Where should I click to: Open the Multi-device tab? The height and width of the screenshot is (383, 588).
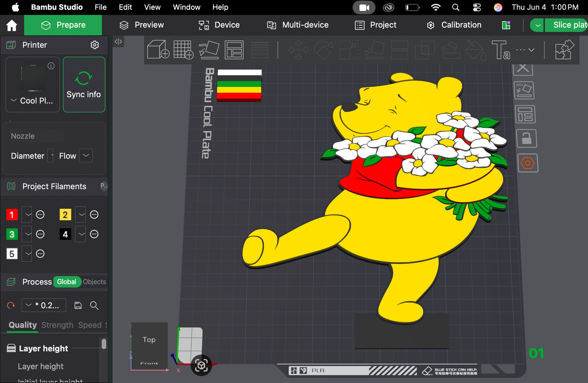click(297, 25)
